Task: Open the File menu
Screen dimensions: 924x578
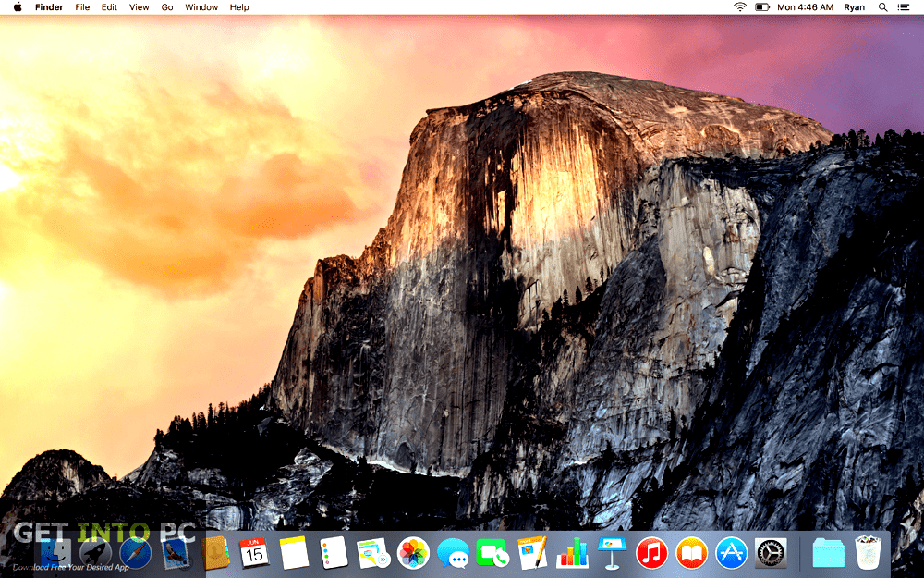Action: click(x=82, y=7)
